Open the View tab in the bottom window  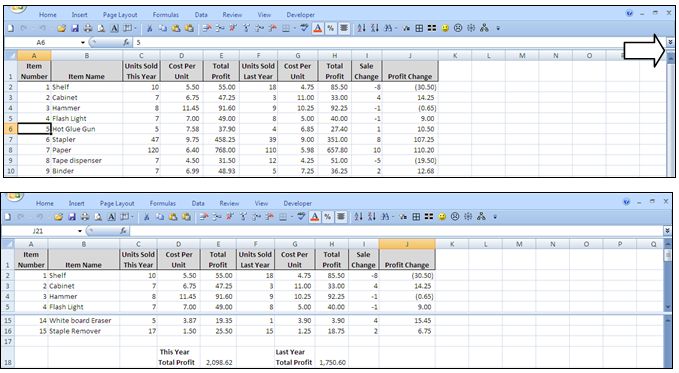pyautogui.click(x=261, y=203)
